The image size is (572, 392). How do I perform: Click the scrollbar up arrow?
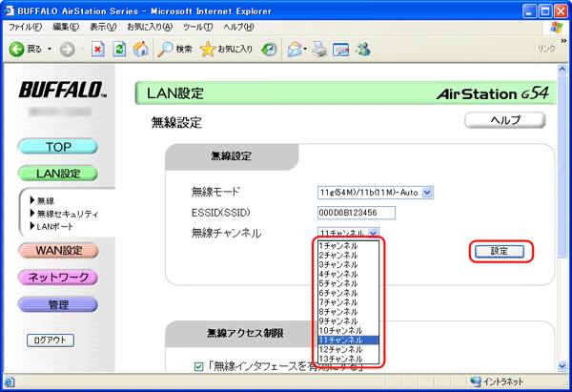pos(562,69)
